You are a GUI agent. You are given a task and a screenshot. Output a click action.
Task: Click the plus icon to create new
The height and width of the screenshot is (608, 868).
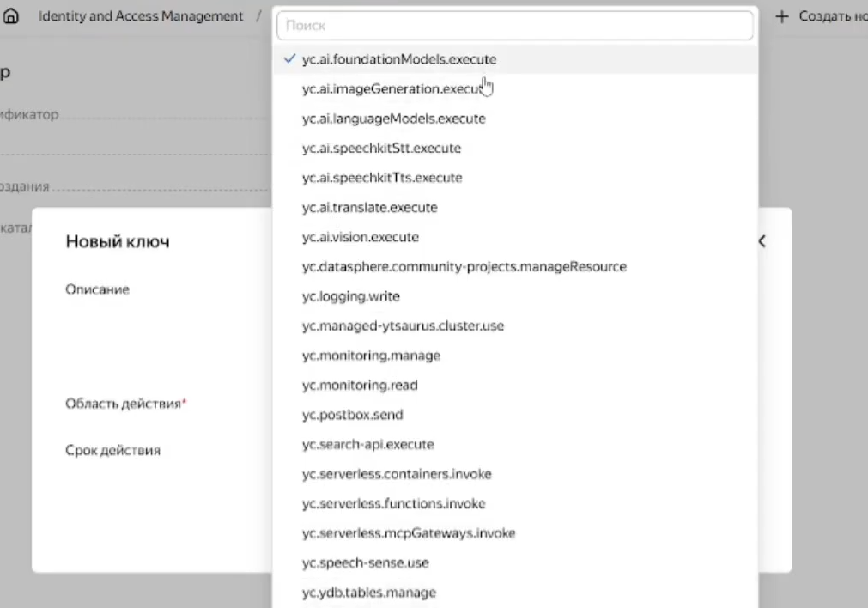[x=781, y=17]
